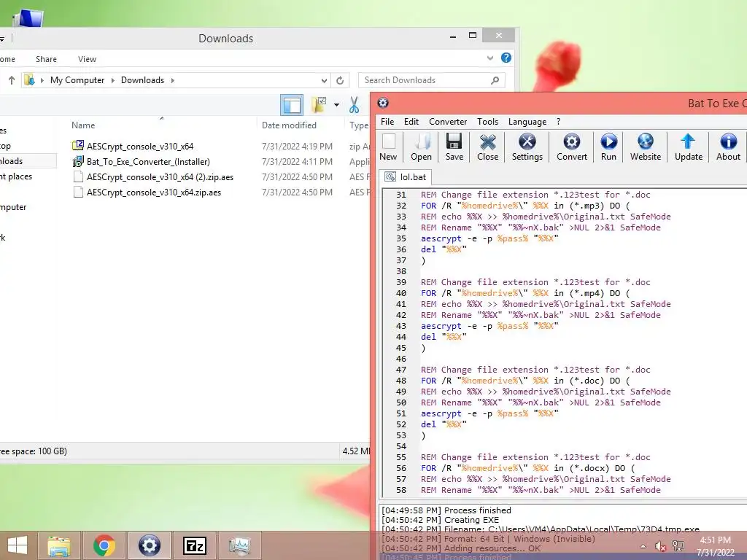Switch to Bat To Exe taskbar icon

149,545
